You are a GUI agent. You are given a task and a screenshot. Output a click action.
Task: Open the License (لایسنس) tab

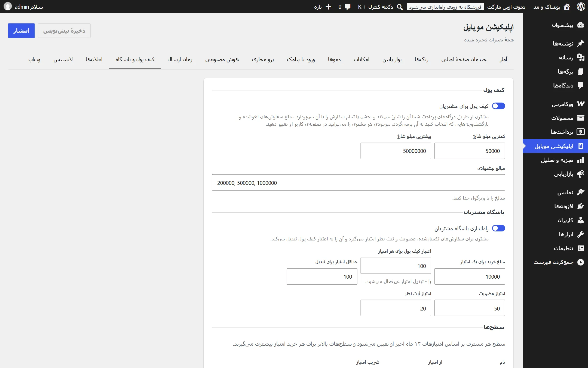point(63,59)
